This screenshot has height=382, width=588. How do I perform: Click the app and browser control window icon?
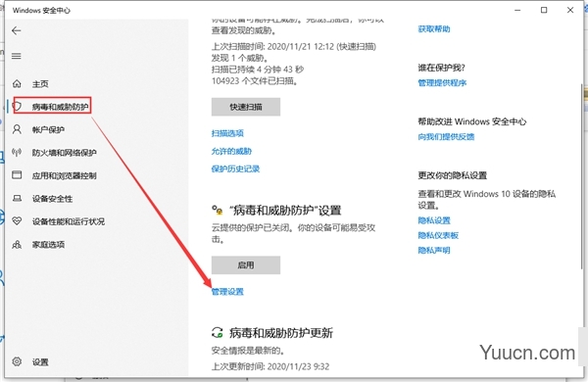click(x=17, y=175)
